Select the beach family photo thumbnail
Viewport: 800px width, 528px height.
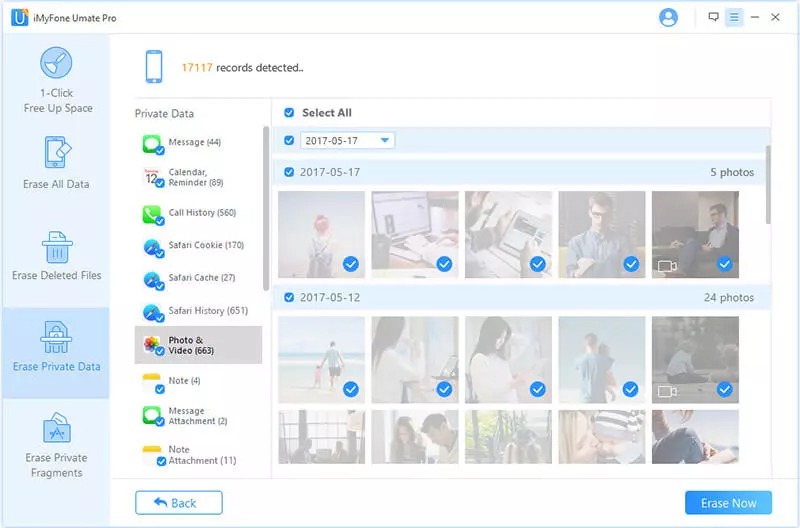point(321,360)
